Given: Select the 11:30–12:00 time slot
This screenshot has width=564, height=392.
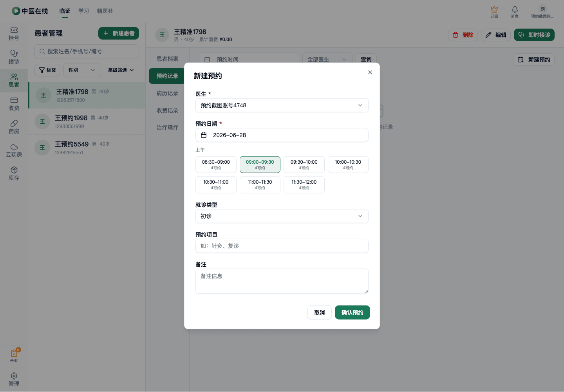Looking at the screenshot, I should tap(304, 184).
